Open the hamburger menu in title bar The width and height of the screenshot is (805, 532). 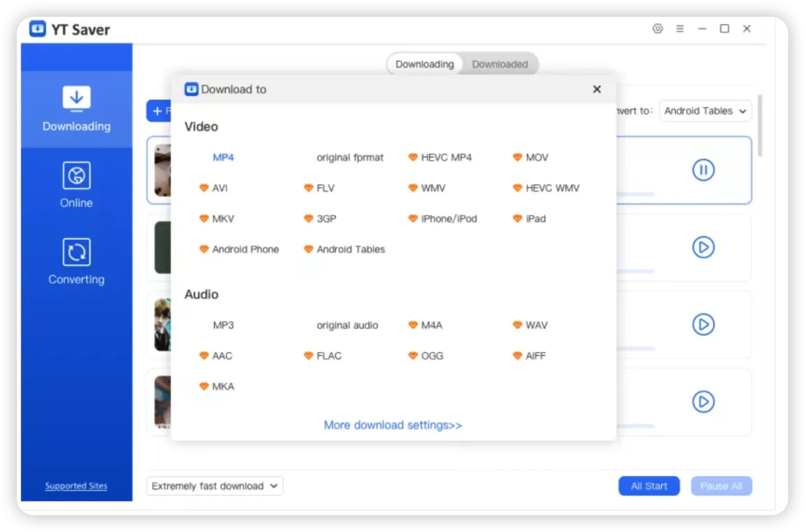pyautogui.click(x=680, y=28)
